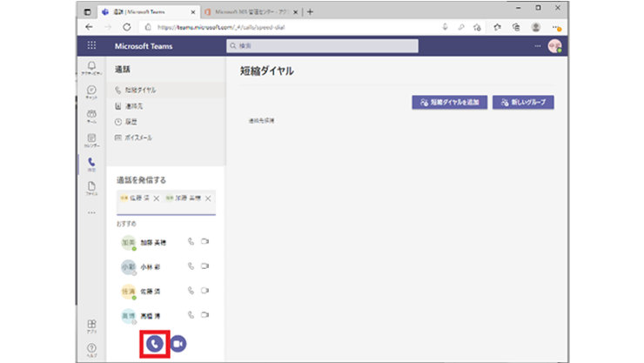Select 履歴 in calls menu
Image resolution: width=644 pixels, height=363 pixels.
click(x=166, y=122)
